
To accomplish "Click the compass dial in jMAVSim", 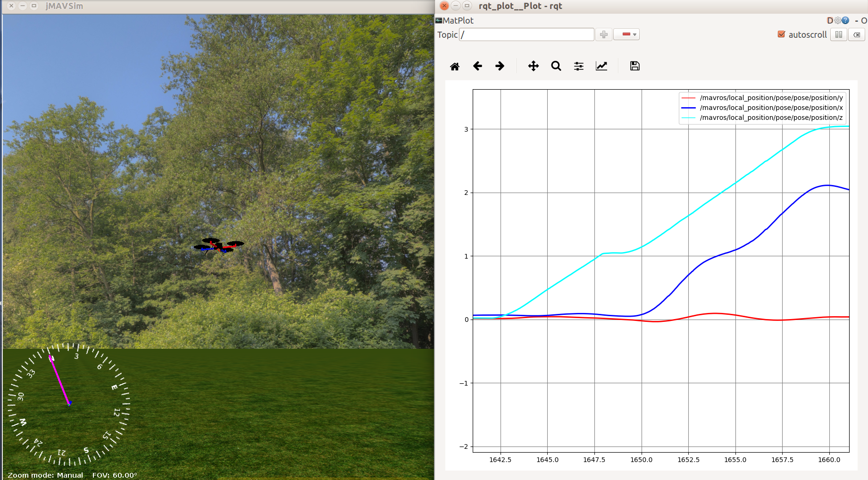I will 69,404.
